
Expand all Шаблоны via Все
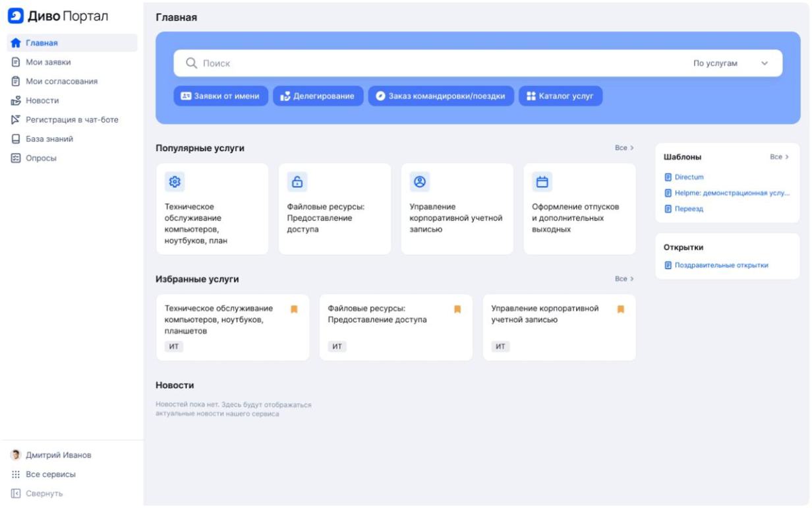click(779, 157)
